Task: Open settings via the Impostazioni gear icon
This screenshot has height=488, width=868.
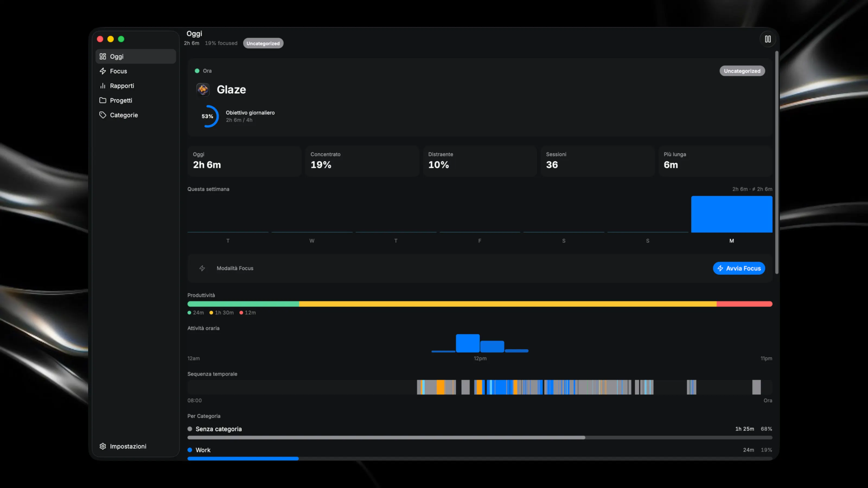Action: (x=103, y=446)
